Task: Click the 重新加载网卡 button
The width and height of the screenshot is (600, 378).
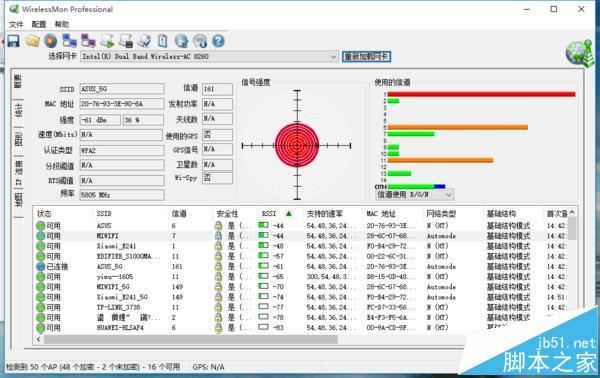Action: tap(366, 57)
